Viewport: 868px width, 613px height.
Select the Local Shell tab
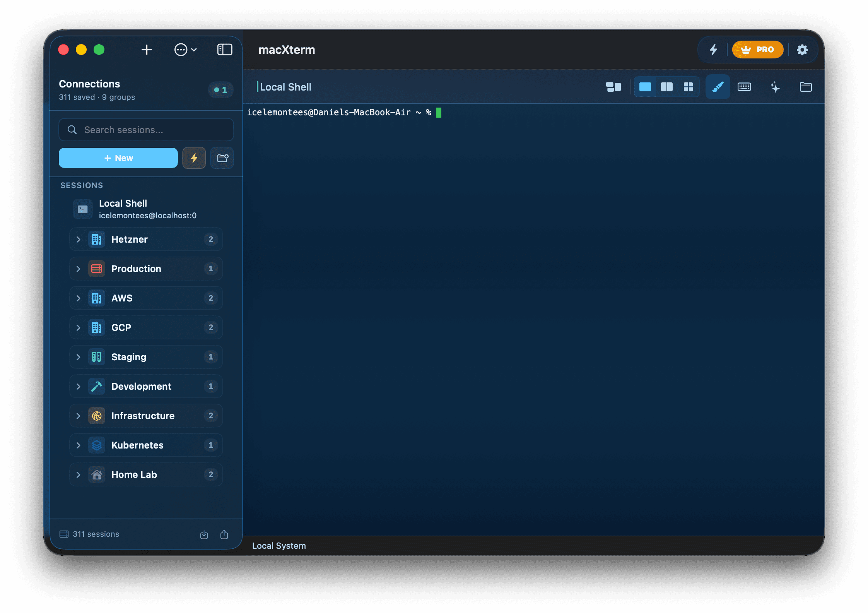coord(286,87)
